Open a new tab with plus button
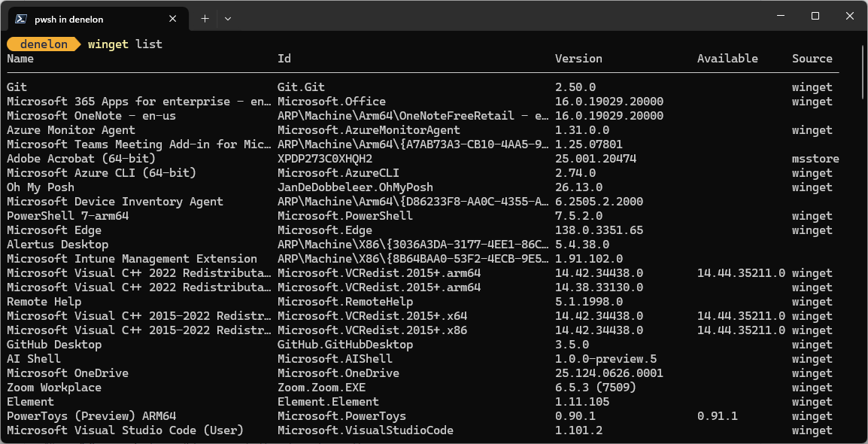The image size is (868, 444). [205, 19]
